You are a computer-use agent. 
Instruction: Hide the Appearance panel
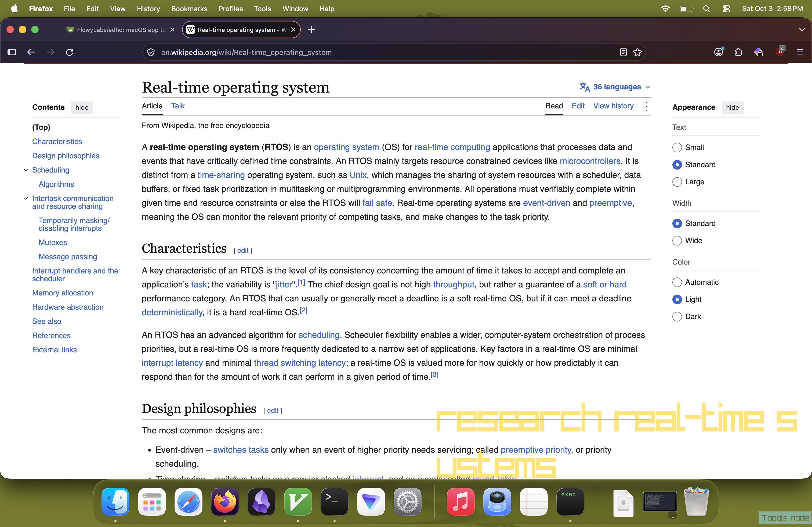732,107
